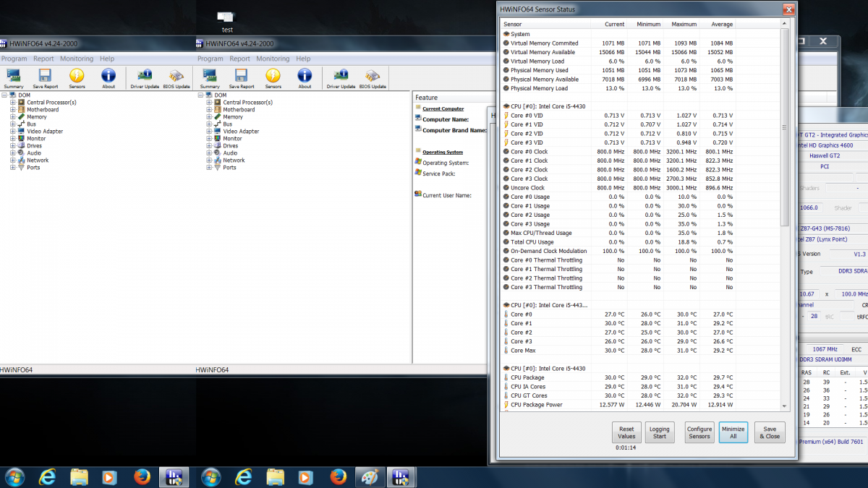The image size is (868, 488).
Task: Open Summary in the leftmost HWiNFO64 window toolbar
Action: point(13,78)
